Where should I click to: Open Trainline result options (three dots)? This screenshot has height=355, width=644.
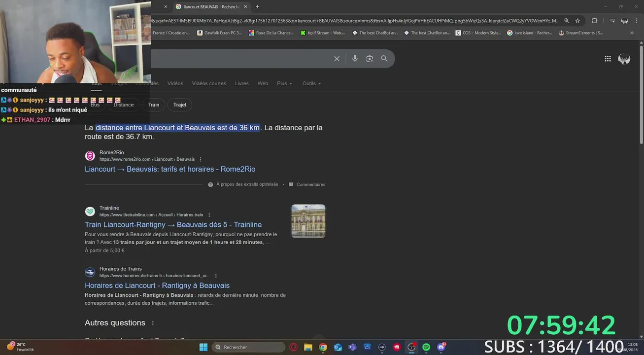[x=209, y=215]
